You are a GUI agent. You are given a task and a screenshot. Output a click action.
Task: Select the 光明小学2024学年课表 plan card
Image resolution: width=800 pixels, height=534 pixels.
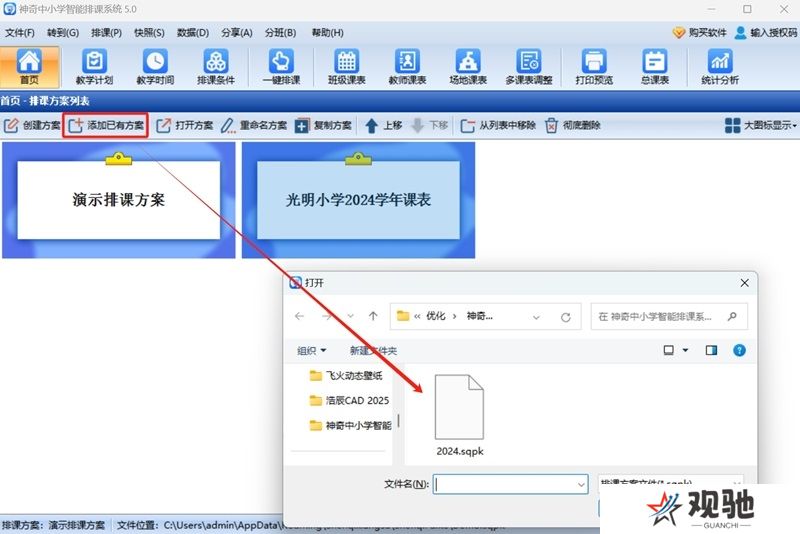pos(358,200)
